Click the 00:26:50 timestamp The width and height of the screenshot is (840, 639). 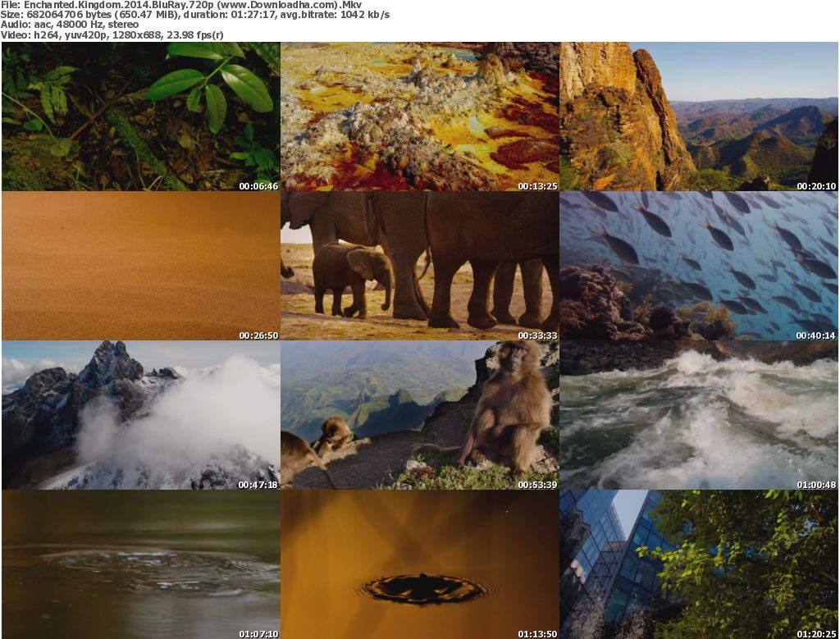coord(258,335)
